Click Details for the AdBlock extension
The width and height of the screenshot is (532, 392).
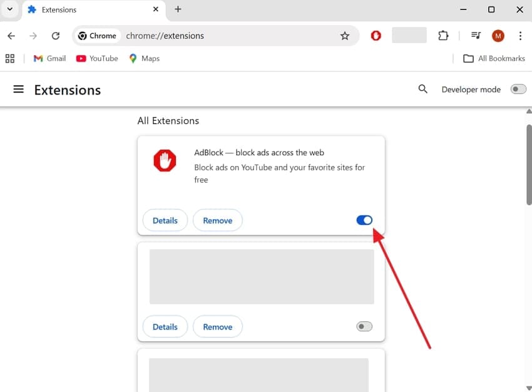(165, 220)
